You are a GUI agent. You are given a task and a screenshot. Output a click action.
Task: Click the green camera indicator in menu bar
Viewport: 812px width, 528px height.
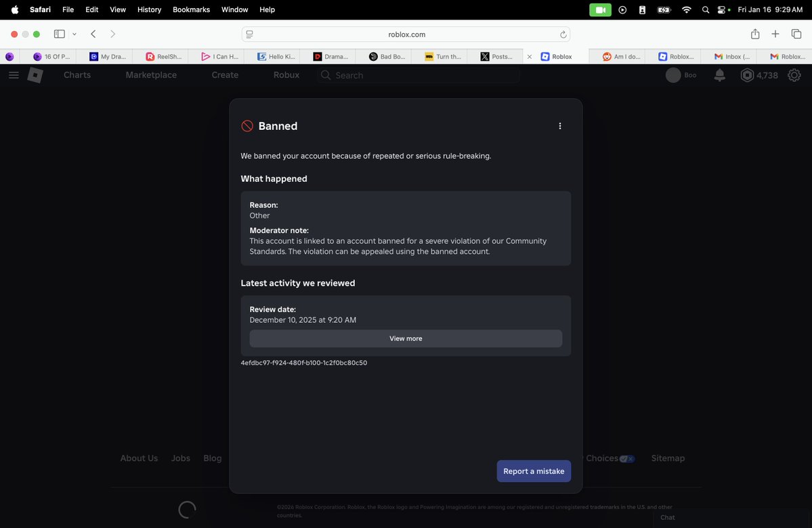pos(600,10)
